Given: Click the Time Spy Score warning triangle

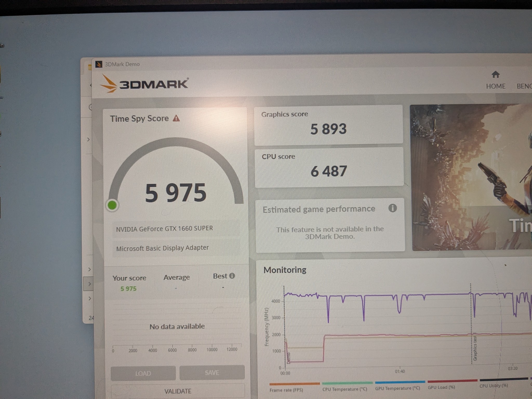Looking at the screenshot, I should [x=176, y=118].
